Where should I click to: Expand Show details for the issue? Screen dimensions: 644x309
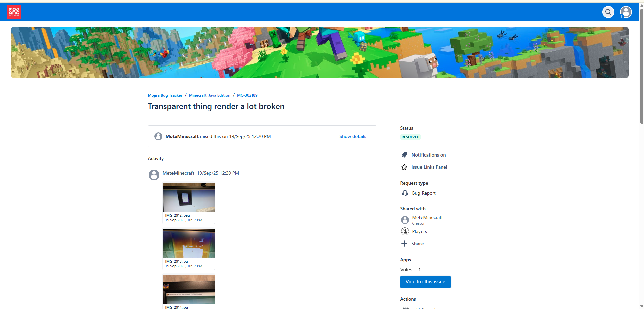353,136
